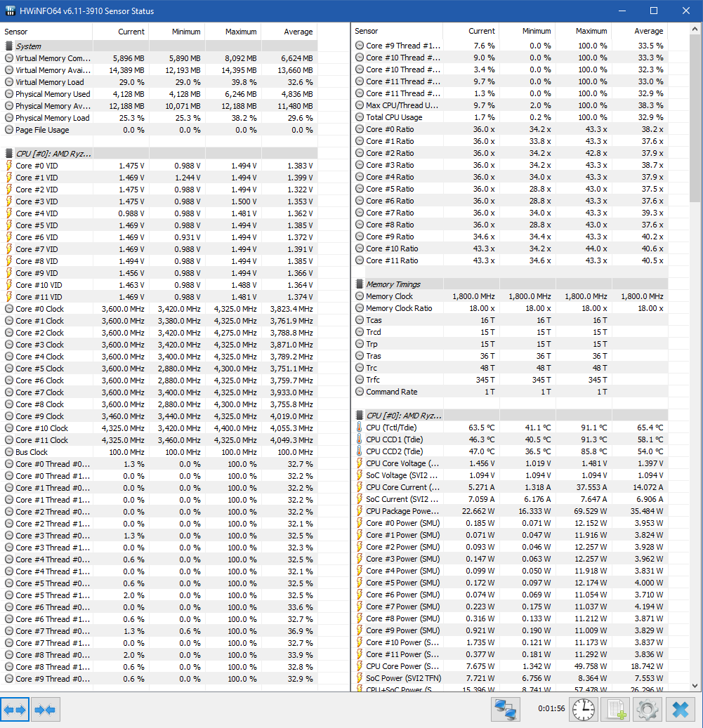This screenshot has height=728, width=703.
Task: Select the Tcas timing row
Action: point(510,320)
